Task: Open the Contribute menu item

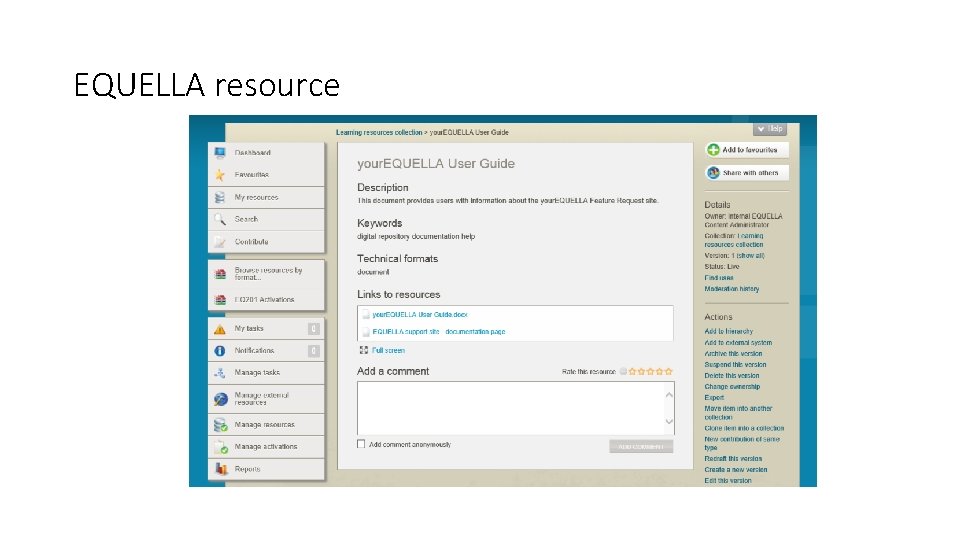Action: (266, 242)
